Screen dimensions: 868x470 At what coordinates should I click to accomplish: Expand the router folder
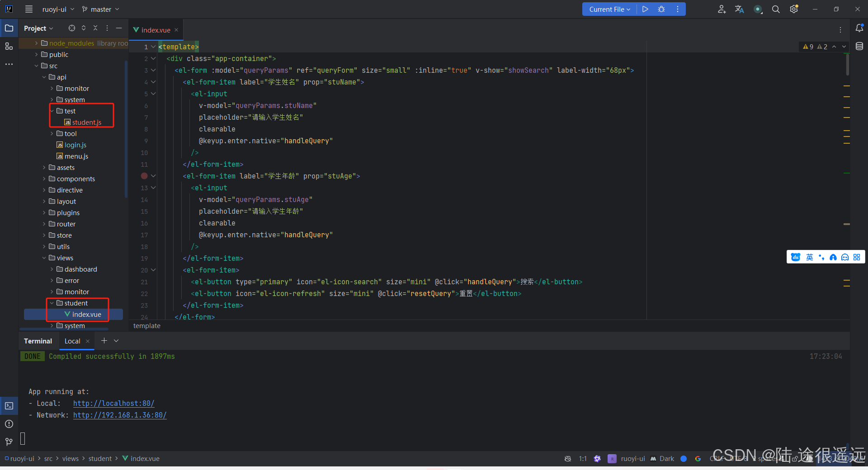44,224
